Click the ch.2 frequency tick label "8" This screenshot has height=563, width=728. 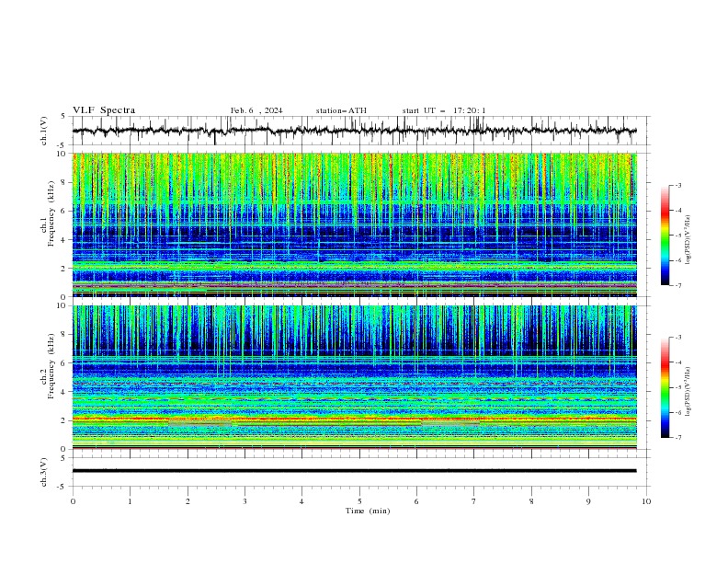pos(64,335)
